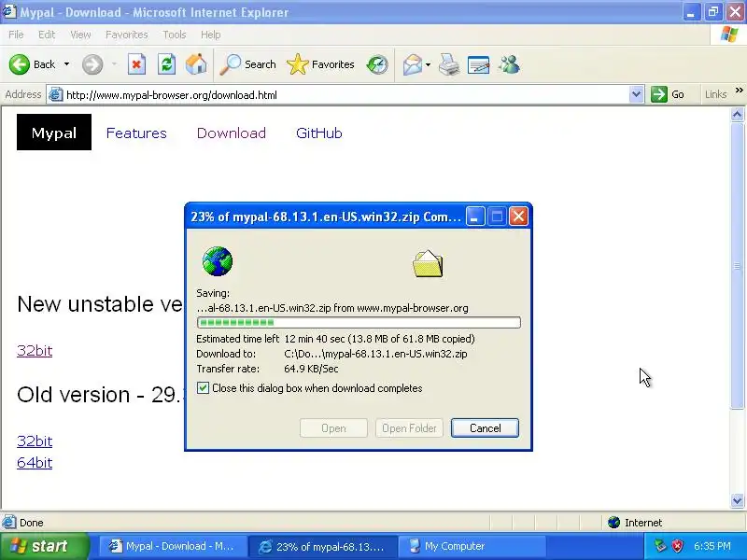This screenshot has height=560, width=747.
Task: Click the network tray icon
Action: [x=660, y=546]
